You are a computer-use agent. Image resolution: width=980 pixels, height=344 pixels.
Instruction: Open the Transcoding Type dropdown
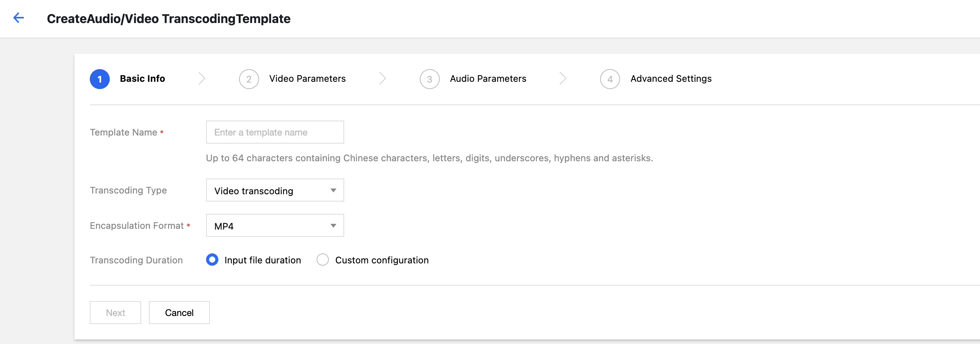(x=274, y=190)
